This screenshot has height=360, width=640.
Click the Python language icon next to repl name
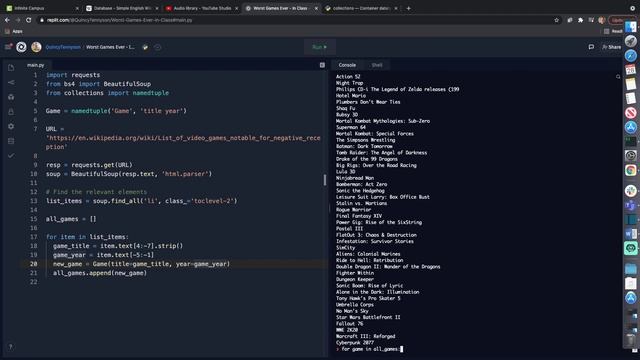pyautogui.click(x=145, y=47)
